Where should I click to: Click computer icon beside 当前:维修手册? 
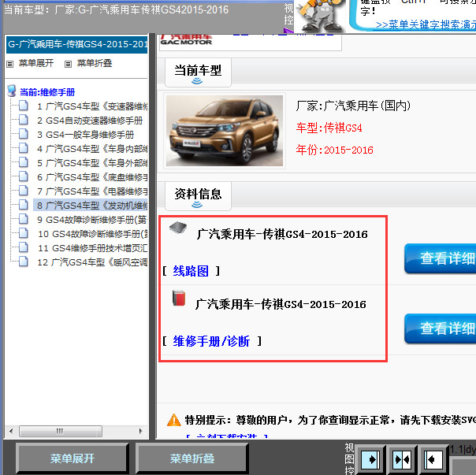coord(12,91)
